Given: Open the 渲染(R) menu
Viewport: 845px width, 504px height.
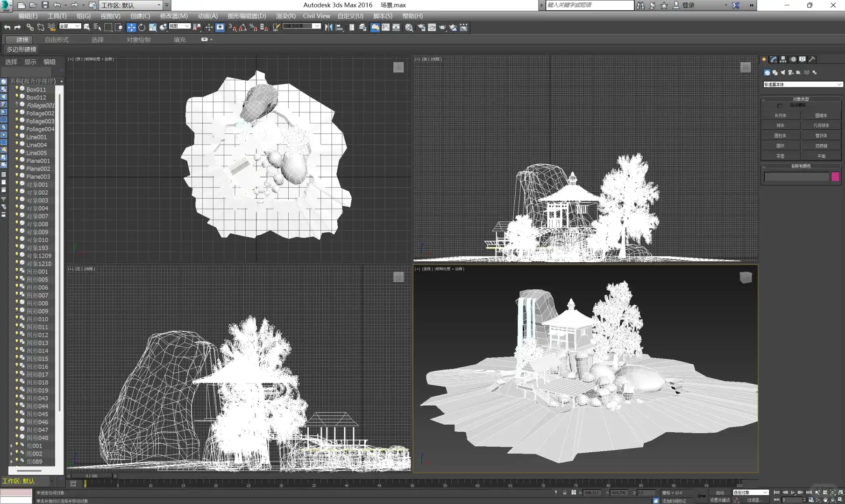Looking at the screenshot, I should (285, 16).
